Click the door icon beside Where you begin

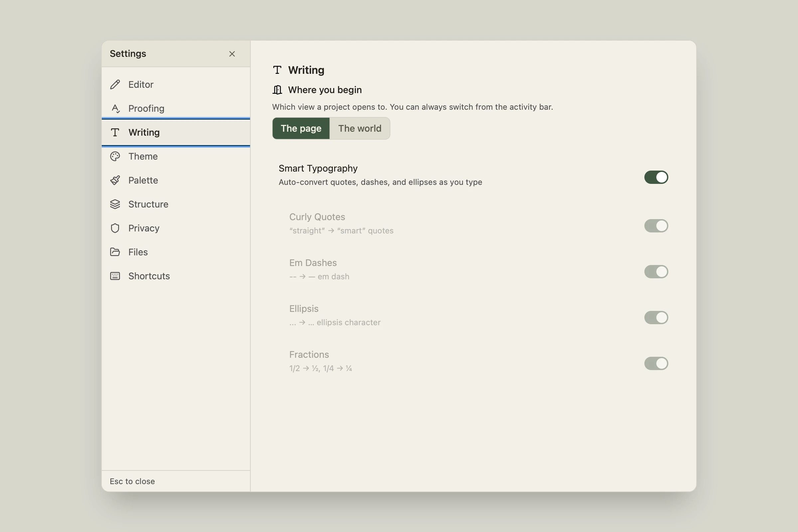tap(277, 90)
